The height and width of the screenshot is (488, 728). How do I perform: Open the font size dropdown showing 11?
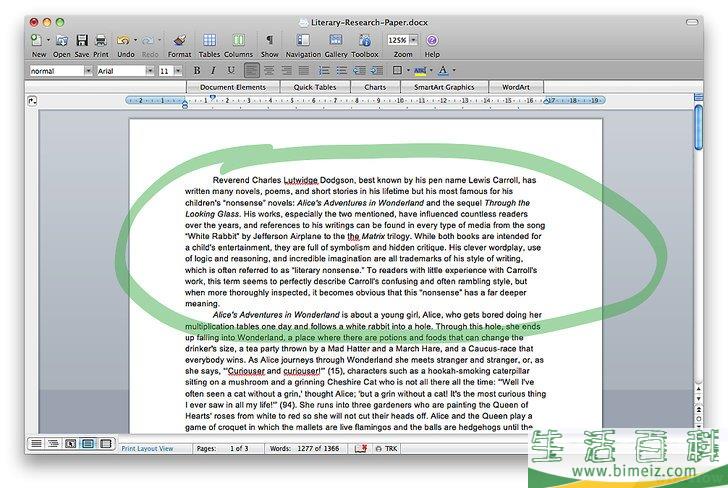[x=178, y=71]
